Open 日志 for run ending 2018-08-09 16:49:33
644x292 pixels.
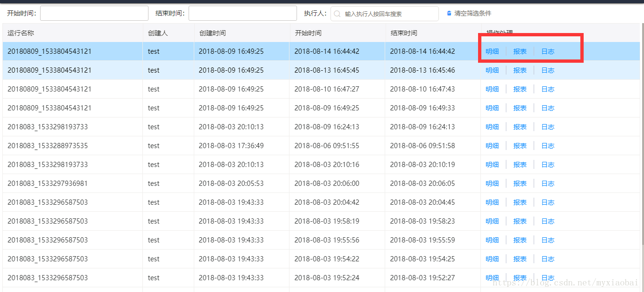pos(548,108)
